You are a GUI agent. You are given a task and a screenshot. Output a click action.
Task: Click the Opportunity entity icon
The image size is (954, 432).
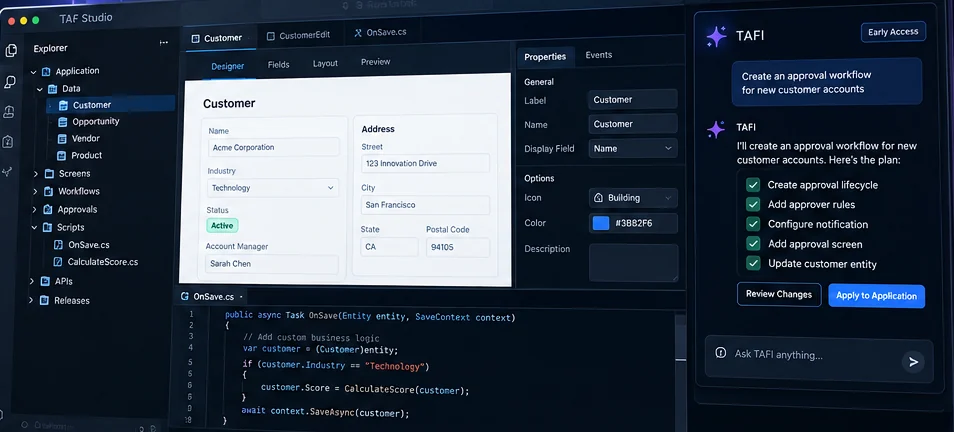pos(62,122)
